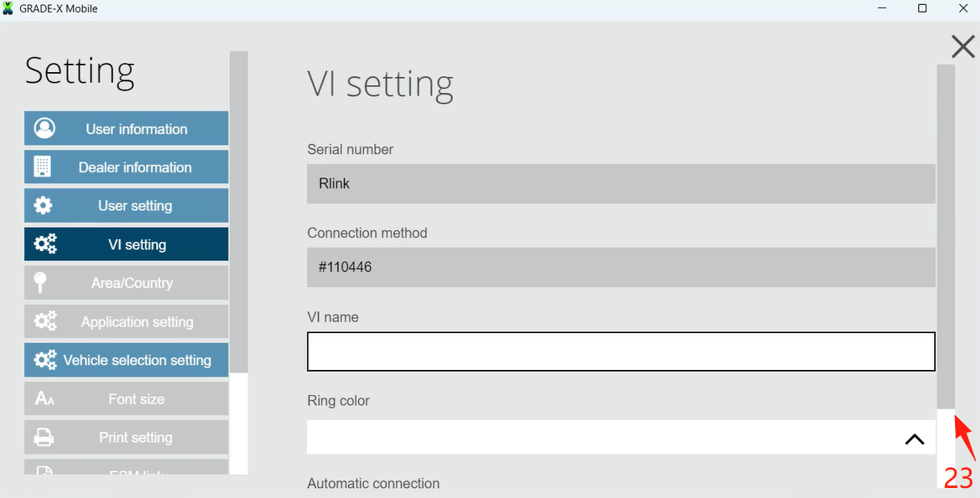This screenshot has height=498, width=980.
Task: Click the VI setting panel vertical scrollbar
Action: click(x=946, y=234)
